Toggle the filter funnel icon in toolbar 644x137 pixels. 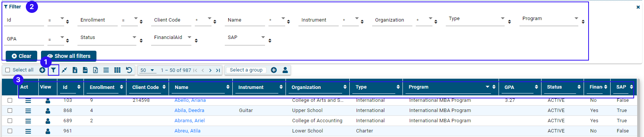[x=54, y=70]
